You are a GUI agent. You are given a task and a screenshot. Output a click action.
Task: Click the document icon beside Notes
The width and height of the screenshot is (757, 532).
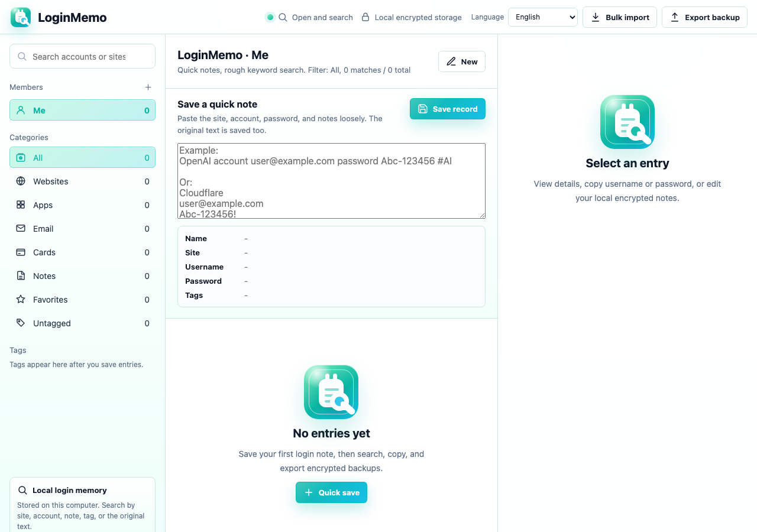(x=21, y=275)
